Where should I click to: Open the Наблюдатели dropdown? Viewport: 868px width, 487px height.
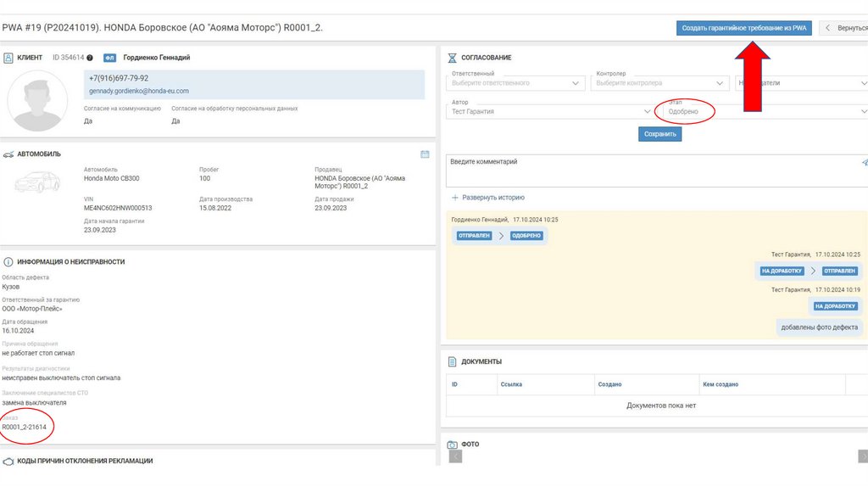[x=802, y=83]
